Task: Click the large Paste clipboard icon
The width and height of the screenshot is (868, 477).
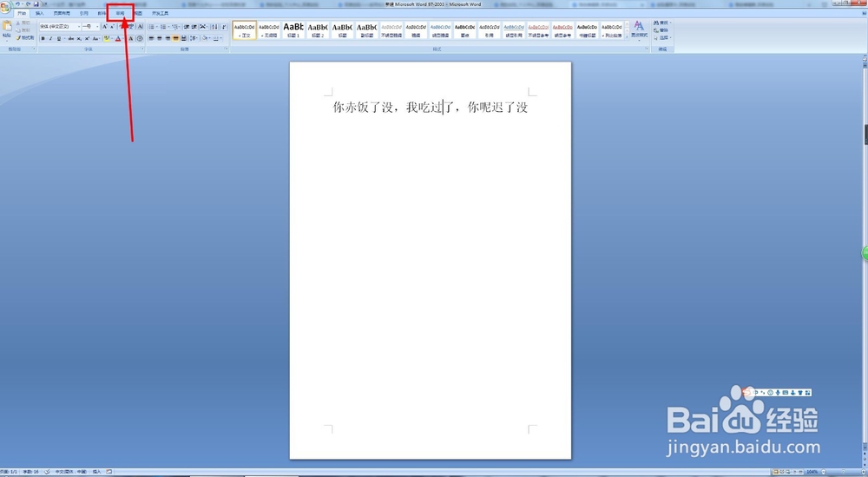Action: [7, 25]
